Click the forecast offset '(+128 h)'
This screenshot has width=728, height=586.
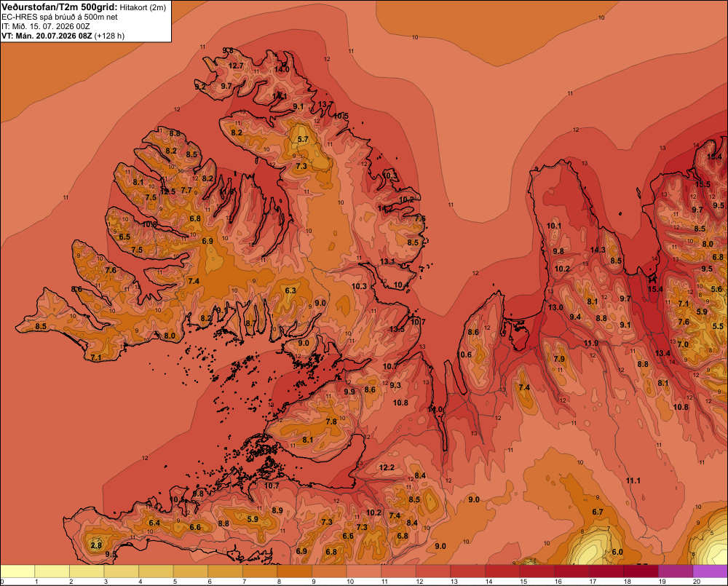[110, 36]
